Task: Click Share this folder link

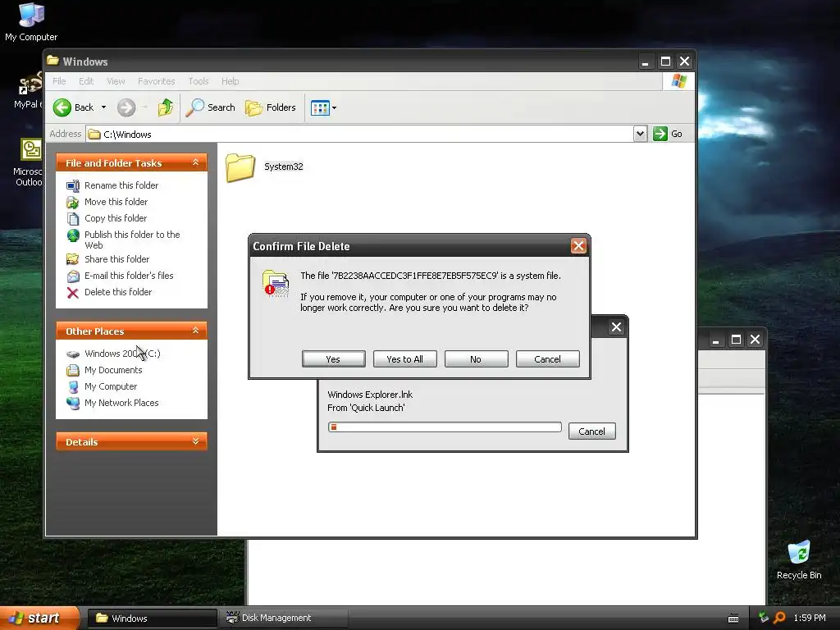Action: pyautogui.click(x=116, y=259)
